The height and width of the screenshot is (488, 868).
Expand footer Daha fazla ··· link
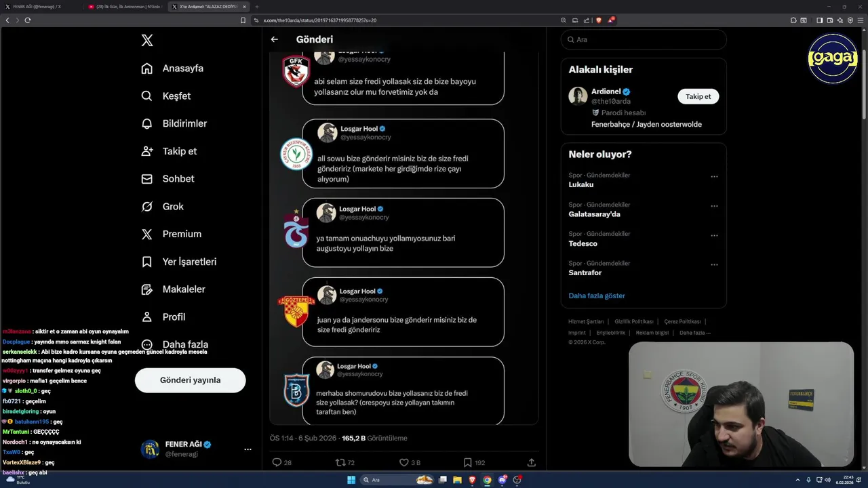(x=695, y=333)
